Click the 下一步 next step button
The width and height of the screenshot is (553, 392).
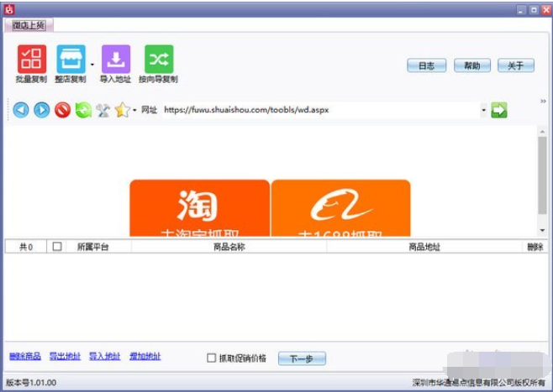[302, 358]
